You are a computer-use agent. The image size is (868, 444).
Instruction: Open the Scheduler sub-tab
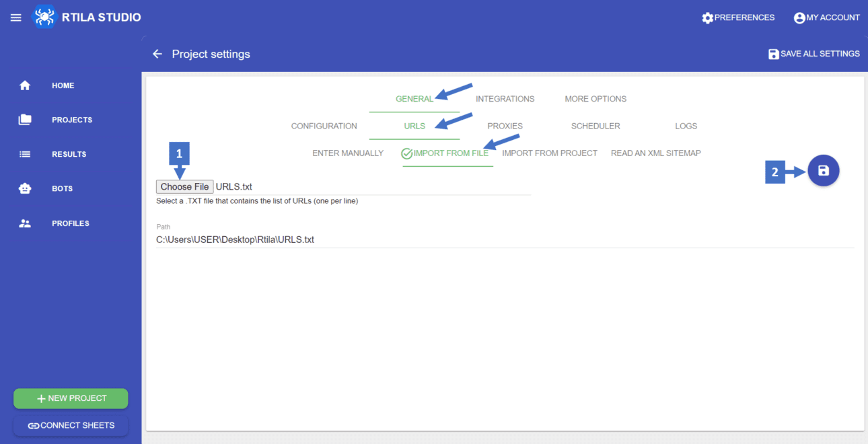[595, 126]
